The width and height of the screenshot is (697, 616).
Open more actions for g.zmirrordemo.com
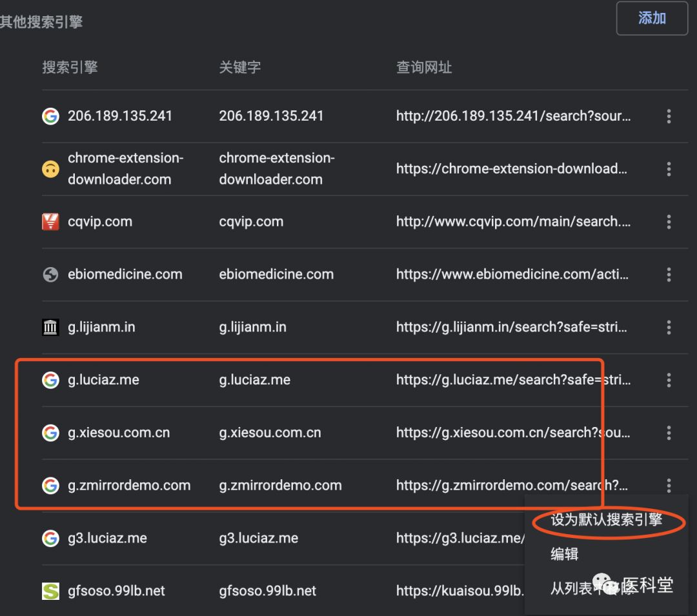pos(669,486)
